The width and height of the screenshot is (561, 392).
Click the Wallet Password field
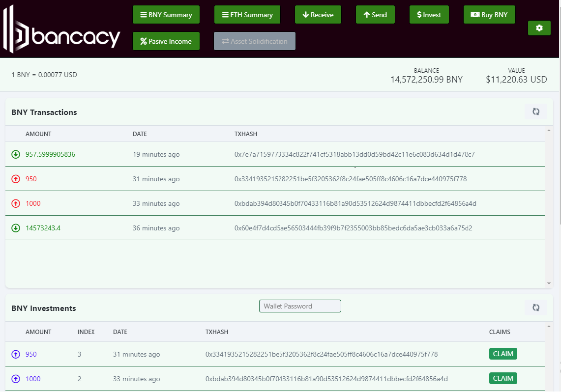coord(300,306)
